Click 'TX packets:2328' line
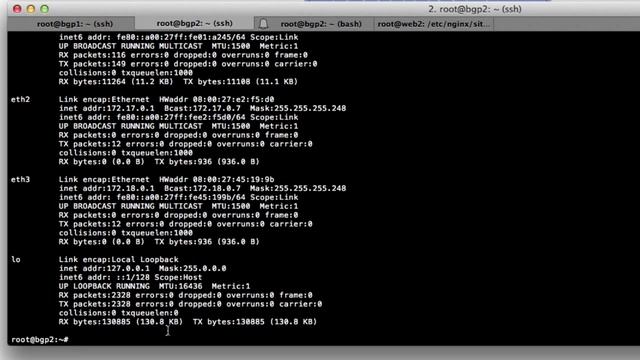Viewport: 640px width, 360px height. pos(191,304)
